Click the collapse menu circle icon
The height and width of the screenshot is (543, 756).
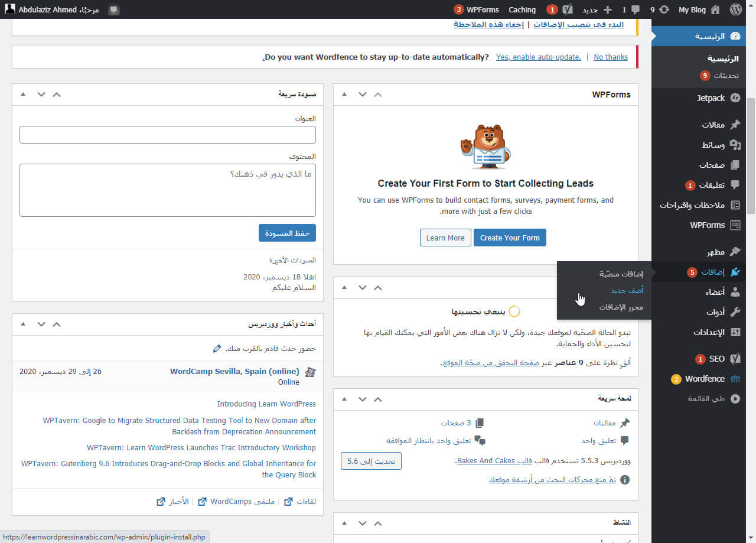click(735, 399)
